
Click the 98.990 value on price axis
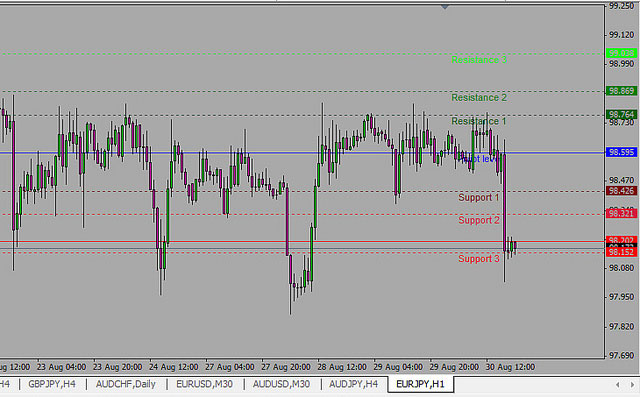(622, 64)
